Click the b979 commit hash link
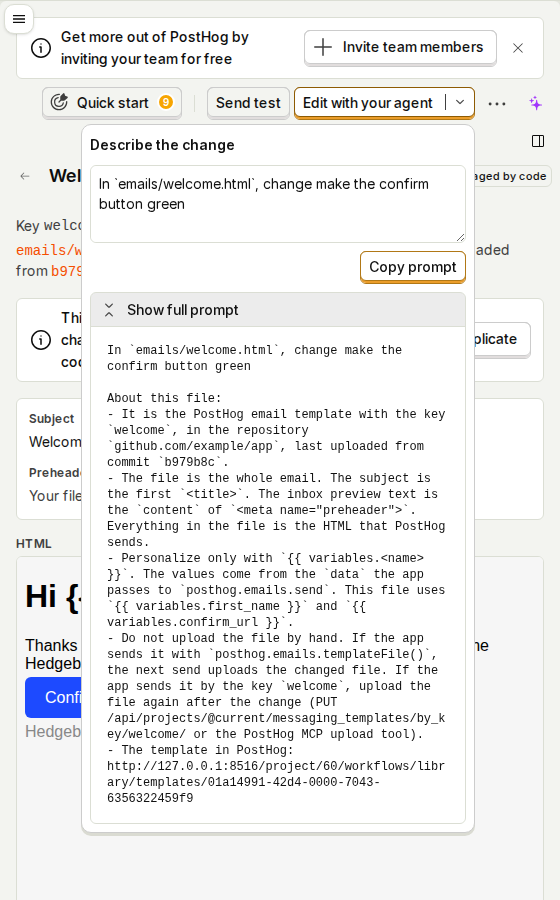This screenshot has width=560, height=900. (x=66, y=271)
